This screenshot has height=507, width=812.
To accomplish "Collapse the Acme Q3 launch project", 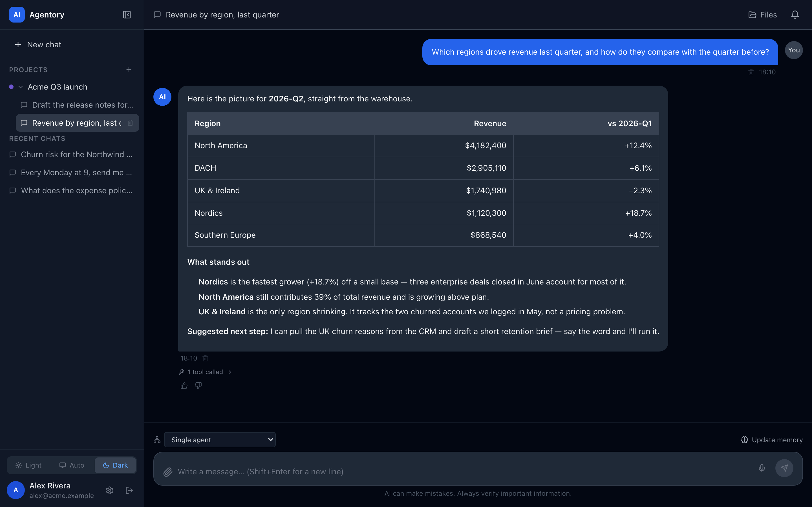I will pos(21,87).
